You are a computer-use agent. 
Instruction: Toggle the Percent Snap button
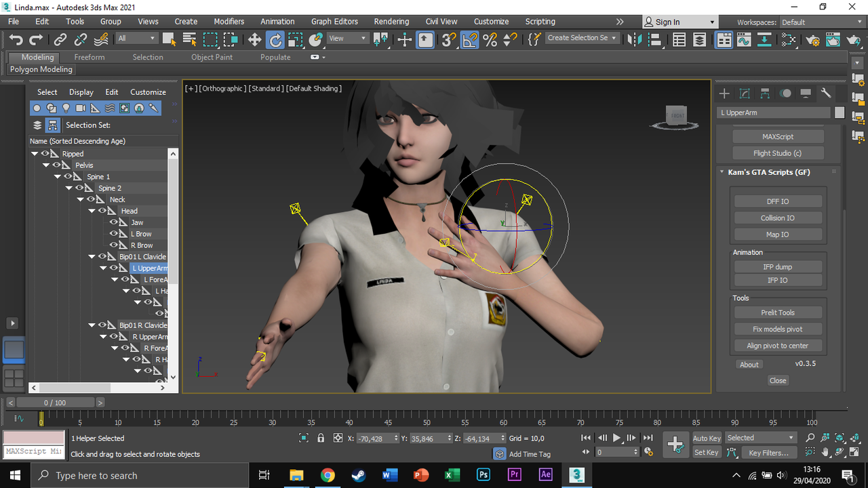(490, 39)
